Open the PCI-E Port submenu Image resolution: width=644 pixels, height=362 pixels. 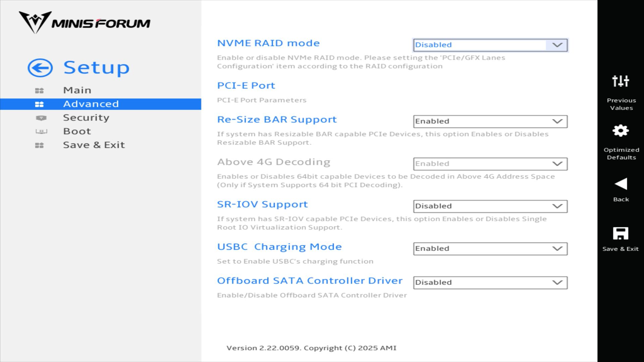(246, 85)
